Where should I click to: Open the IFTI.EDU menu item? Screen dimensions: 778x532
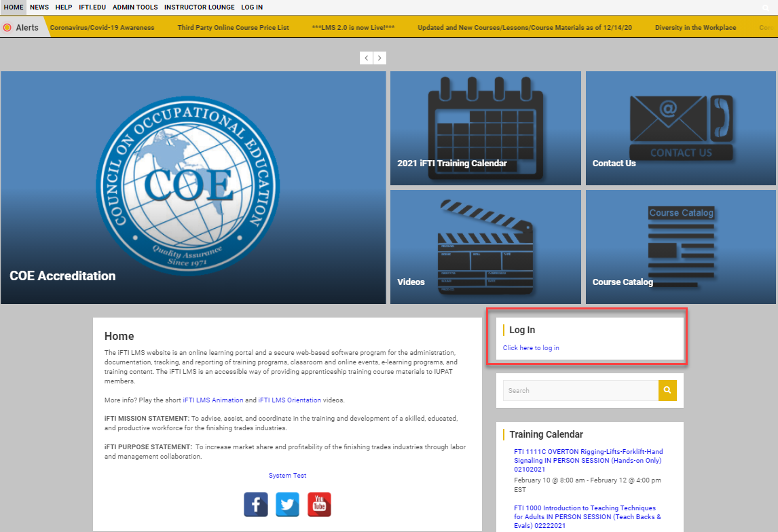(x=92, y=7)
